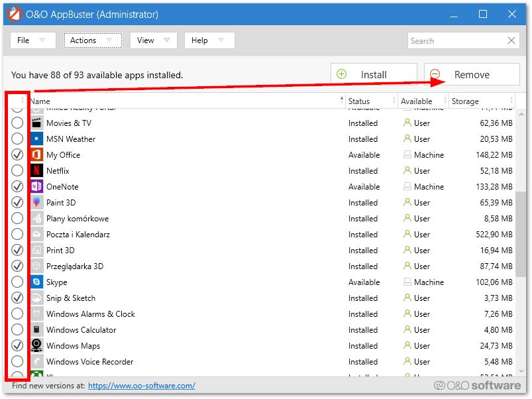The height and width of the screenshot is (399, 532).
Task: Click the My Office app icon
Action: point(36,154)
